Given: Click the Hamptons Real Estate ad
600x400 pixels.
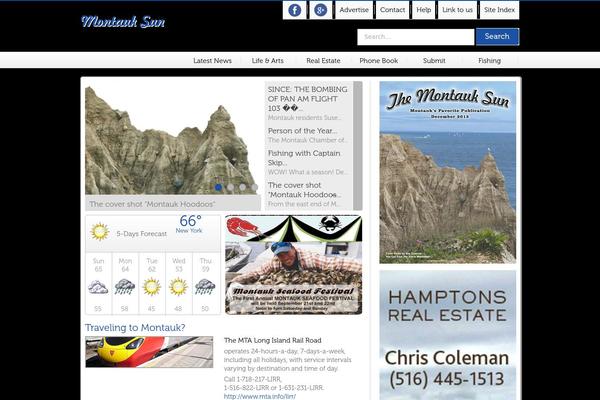Looking at the screenshot, I should (448, 335).
